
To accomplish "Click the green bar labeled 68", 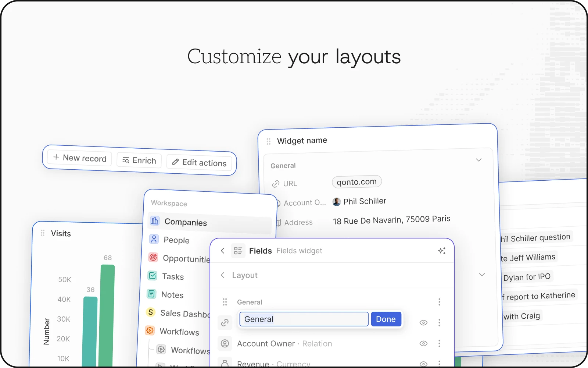I will (107, 316).
